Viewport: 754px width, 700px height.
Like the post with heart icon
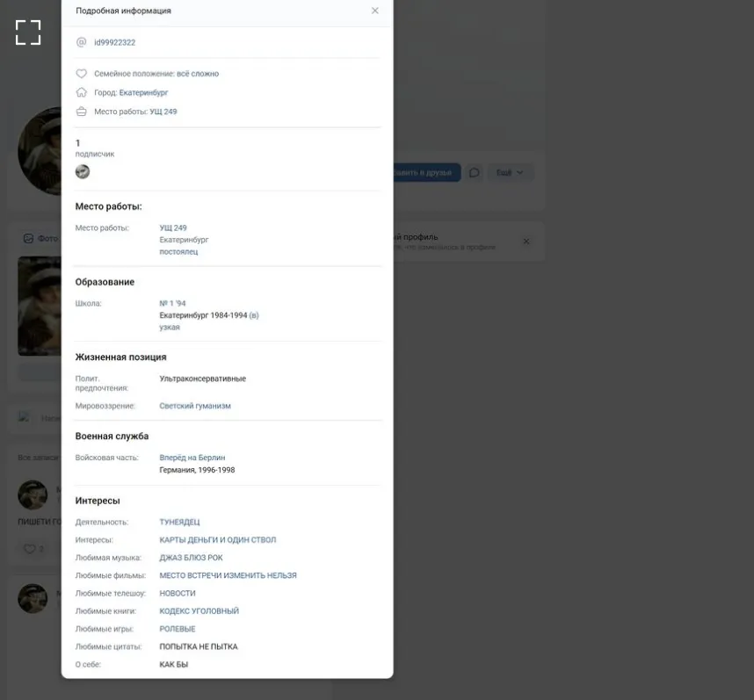[x=29, y=549]
